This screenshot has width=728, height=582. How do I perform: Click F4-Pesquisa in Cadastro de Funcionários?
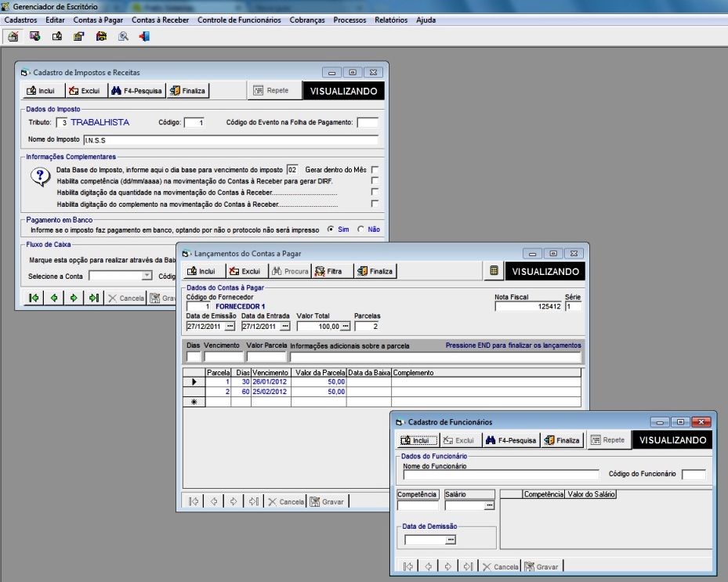pos(510,440)
